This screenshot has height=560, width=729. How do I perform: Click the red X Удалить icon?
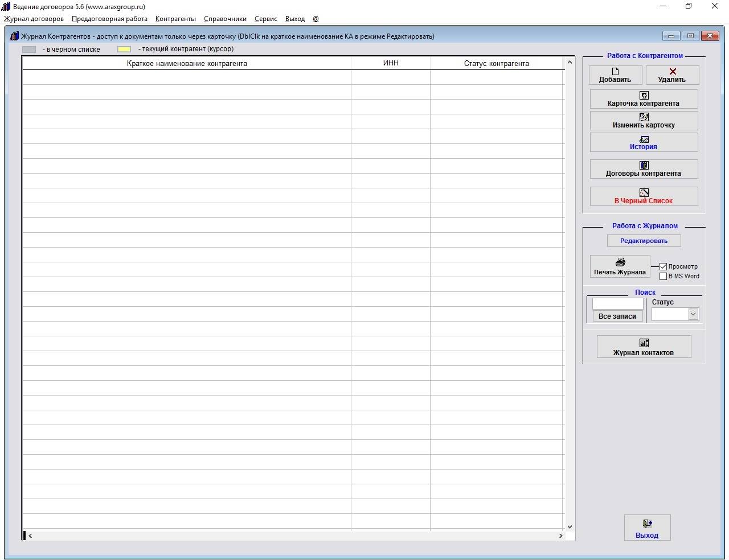coord(673,71)
